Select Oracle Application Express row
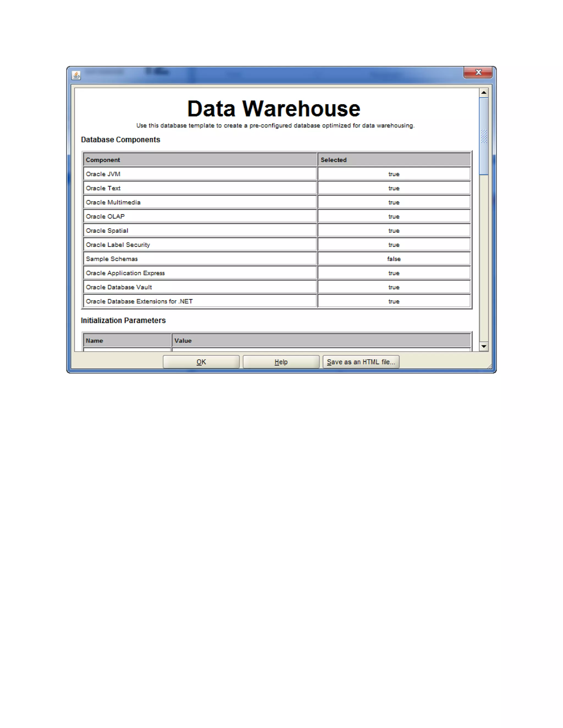This screenshot has width=563, height=728. 200,273
